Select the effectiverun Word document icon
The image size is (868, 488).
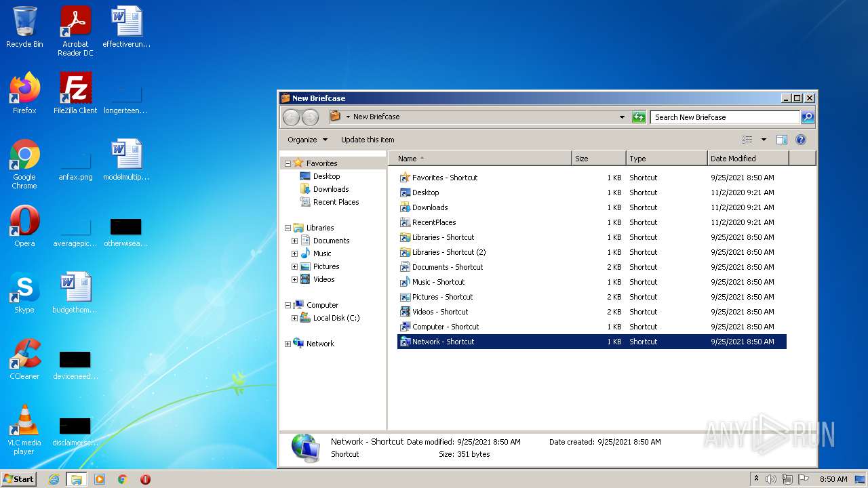126,28
